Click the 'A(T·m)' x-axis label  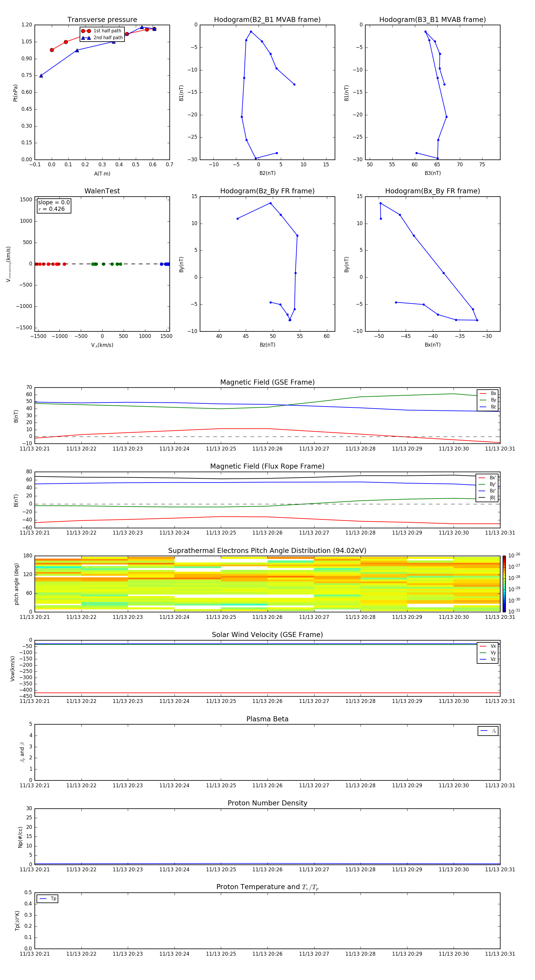[x=102, y=173]
